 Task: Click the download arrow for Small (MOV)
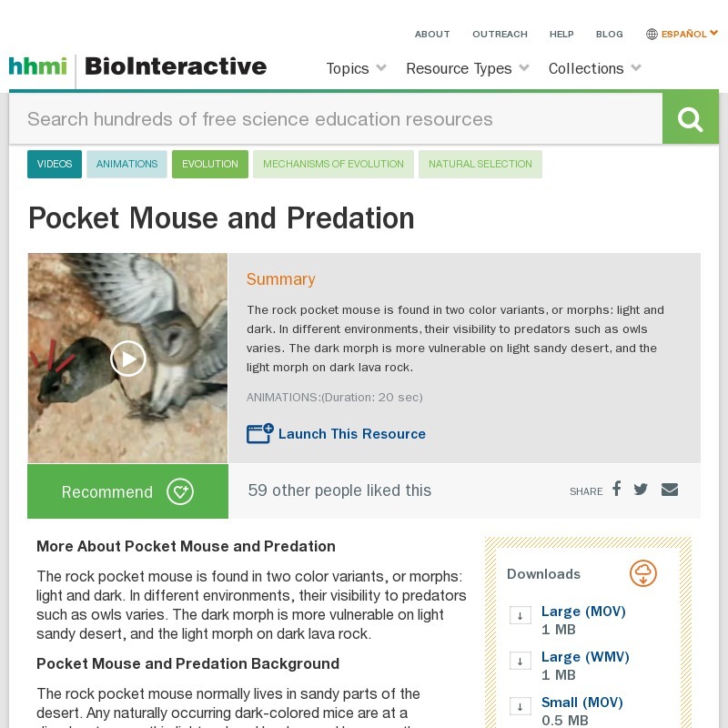(x=521, y=706)
